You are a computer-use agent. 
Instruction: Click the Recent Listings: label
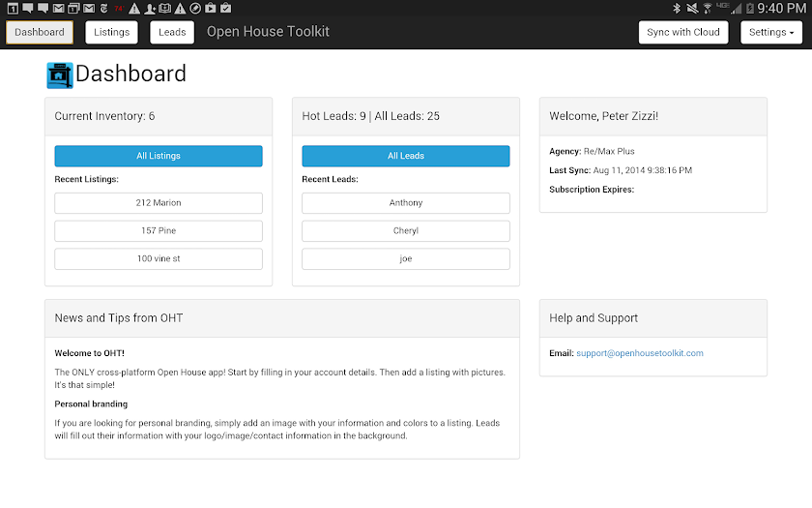coord(86,179)
